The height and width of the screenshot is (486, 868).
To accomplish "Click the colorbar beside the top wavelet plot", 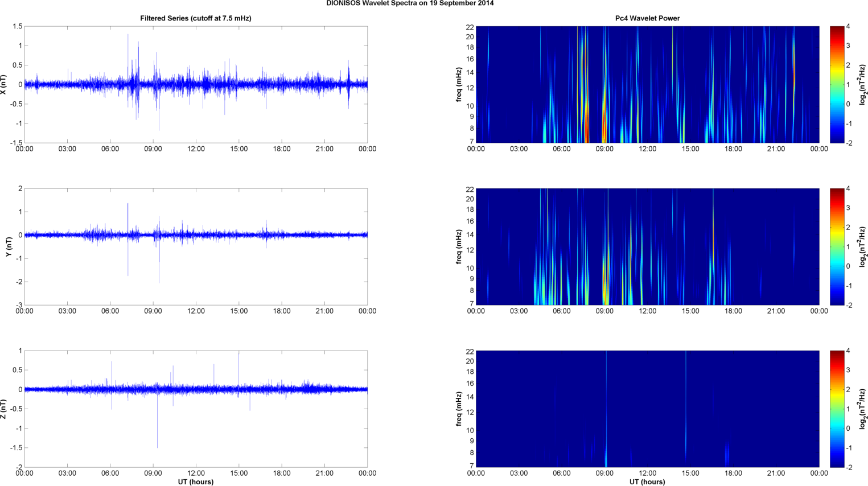I will pos(837,84).
